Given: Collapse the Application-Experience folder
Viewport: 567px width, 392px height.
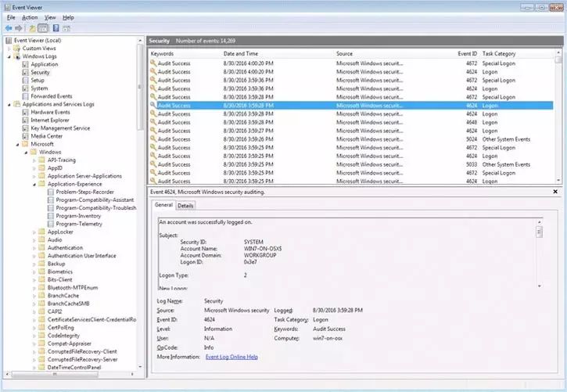Looking at the screenshot, I should [x=34, y=184].
